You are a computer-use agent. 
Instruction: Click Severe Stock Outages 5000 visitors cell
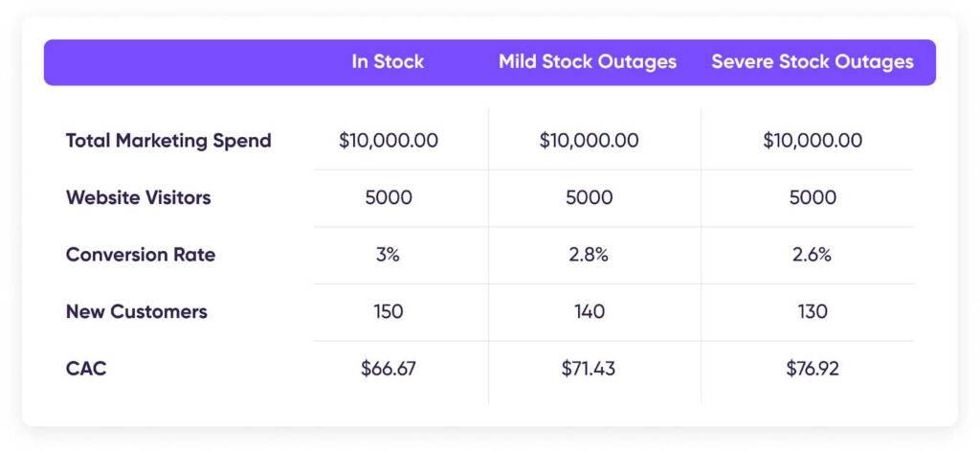pos(813,197)
